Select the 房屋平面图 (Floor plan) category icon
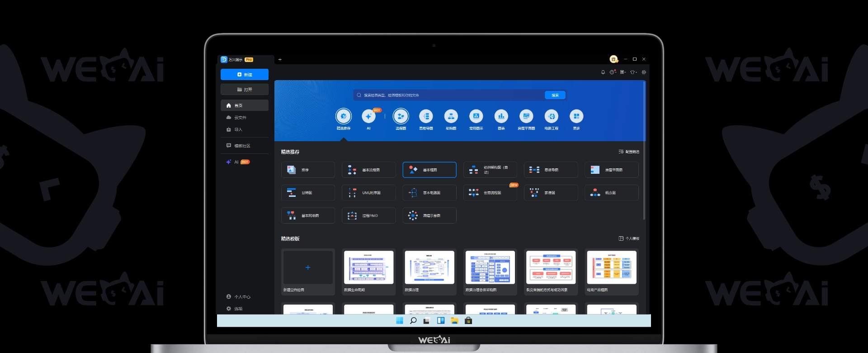Image resolution: width=868 pixels, height=353 pixels. coord(526,117)
